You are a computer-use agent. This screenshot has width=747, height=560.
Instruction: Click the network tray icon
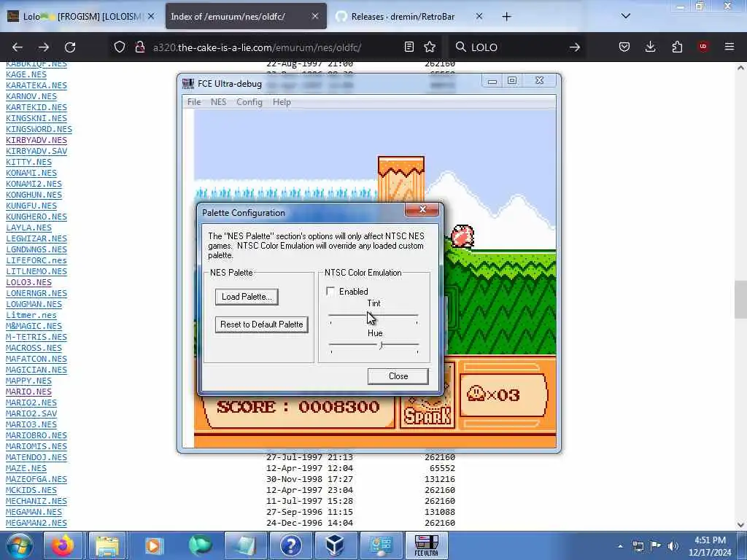(638, 546)
